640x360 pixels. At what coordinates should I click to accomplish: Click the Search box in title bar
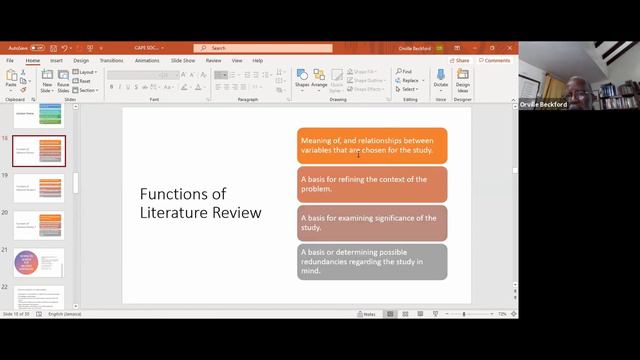pos(263,48)
